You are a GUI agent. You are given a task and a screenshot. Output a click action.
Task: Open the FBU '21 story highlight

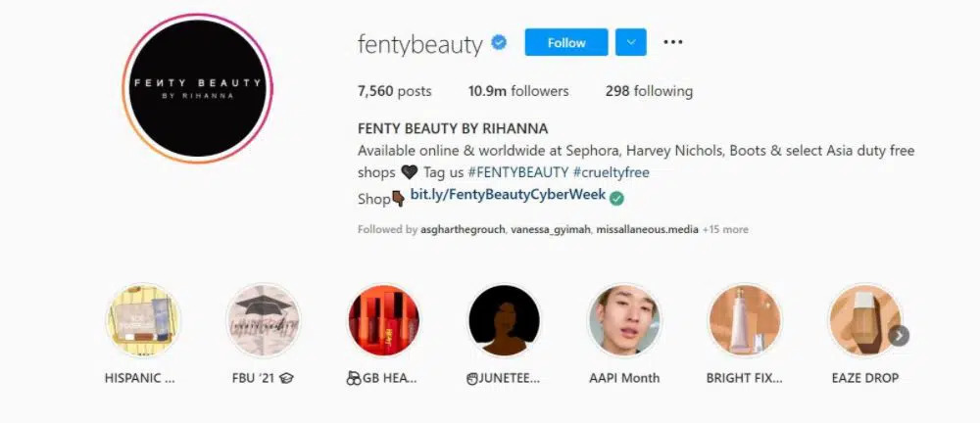[x=263, y=321]
